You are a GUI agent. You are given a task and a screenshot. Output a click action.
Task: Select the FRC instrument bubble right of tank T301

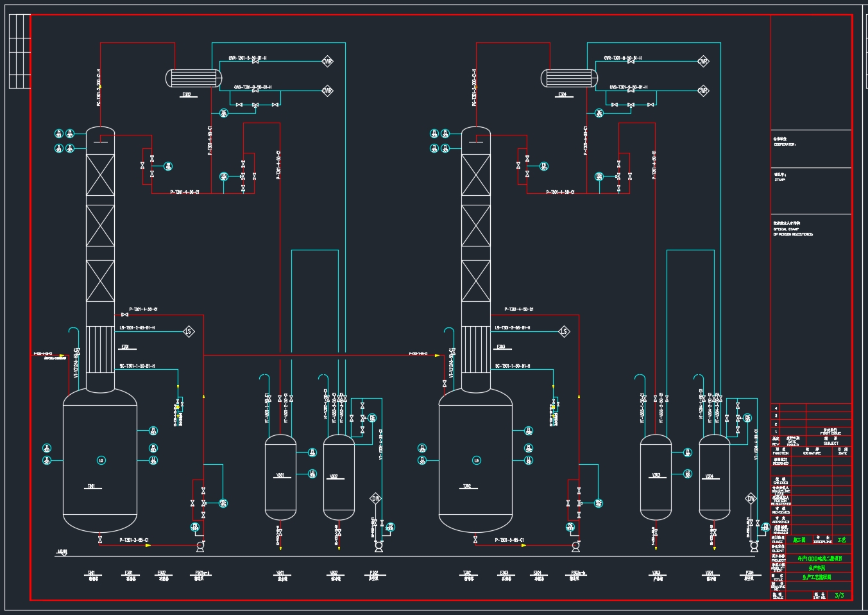(x=223, y=503)
